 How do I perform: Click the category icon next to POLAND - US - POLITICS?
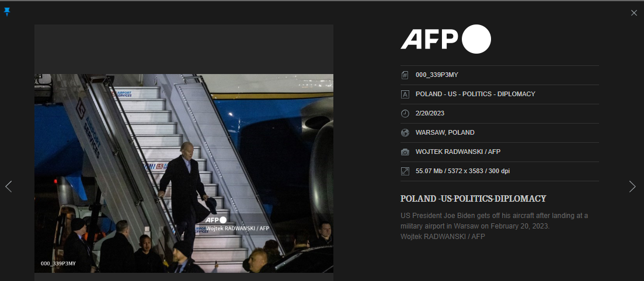point(405,94)
